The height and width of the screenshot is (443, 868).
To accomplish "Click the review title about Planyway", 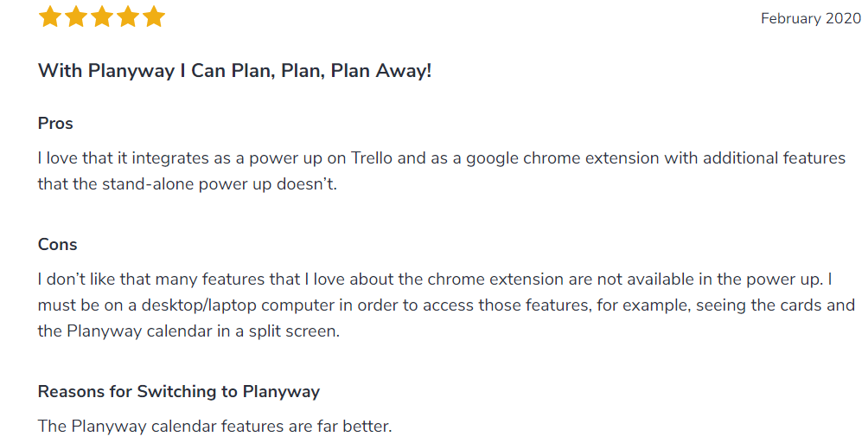I will click(x=234, y=71).
